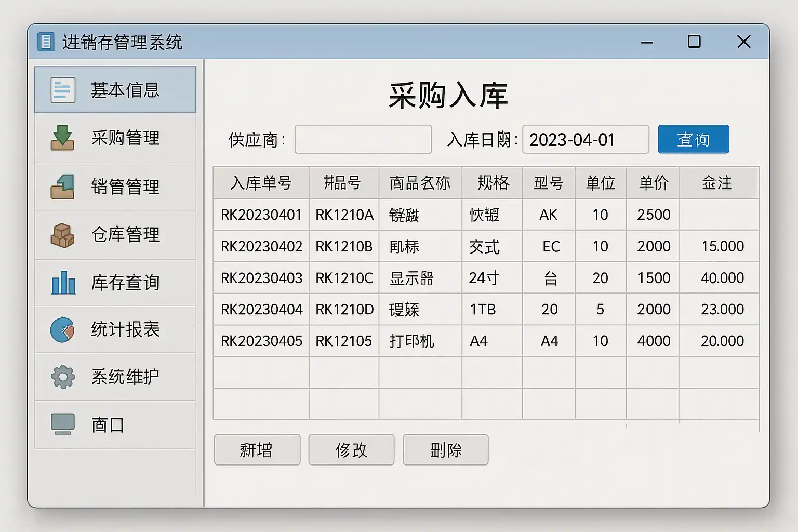
Task: Click the 入库日期 field showing 2023-04-01
Action: (586, 139)
